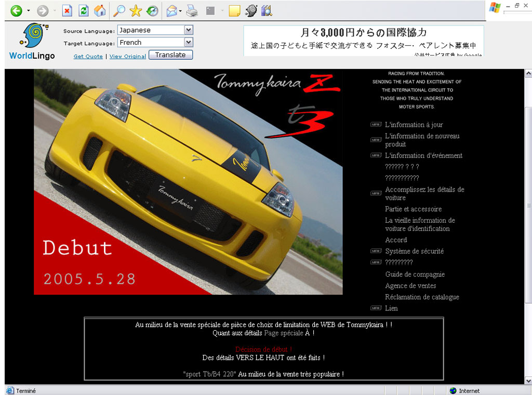Click the page icon beside Terminé
Screen dimensions: 532x395
point(10,391)
